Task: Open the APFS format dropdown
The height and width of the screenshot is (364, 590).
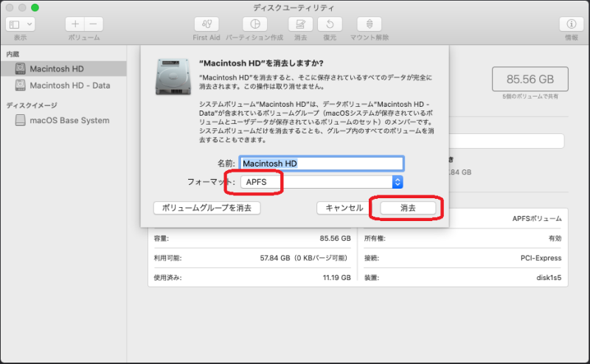Action: click(x=322, y=182)
